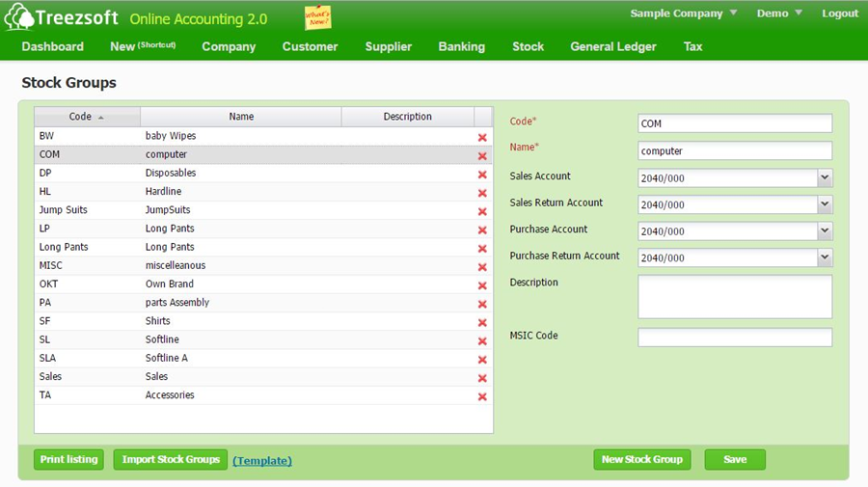Open the Sales Return Account dropdown
Viewport: 868px width, 487px height.
click(824, 204)
